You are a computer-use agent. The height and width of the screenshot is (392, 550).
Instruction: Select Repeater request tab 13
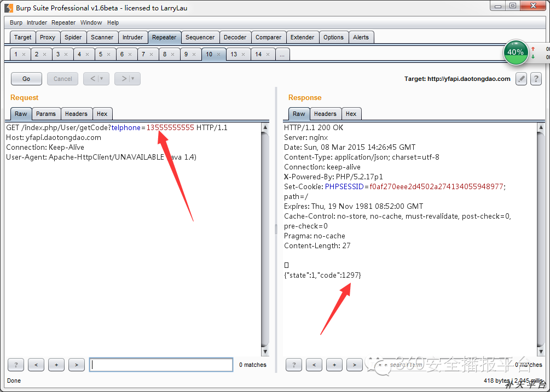[234, 54]
